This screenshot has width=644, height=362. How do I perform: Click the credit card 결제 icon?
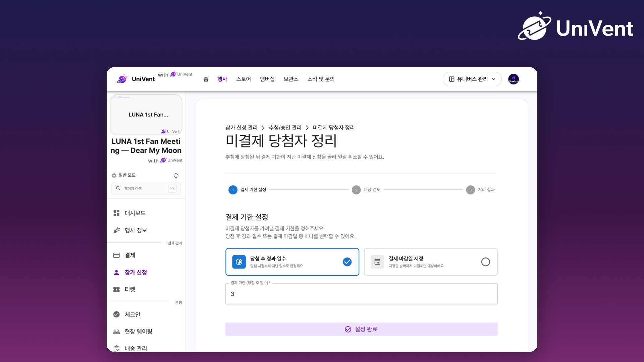(116, 255)
